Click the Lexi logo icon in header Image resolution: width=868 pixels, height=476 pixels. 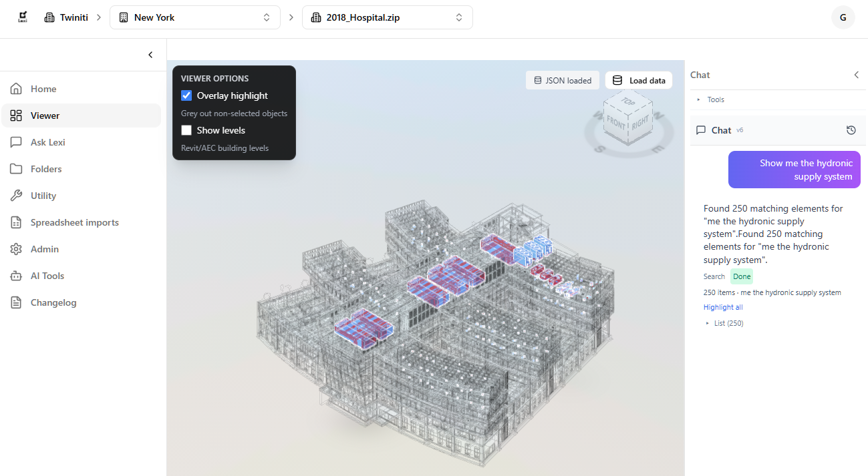coord(22,17)
